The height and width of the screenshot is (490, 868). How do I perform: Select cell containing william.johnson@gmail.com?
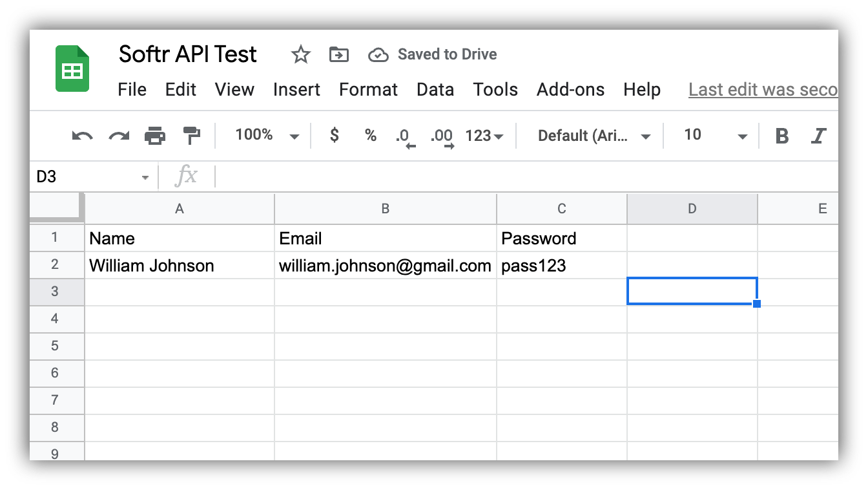point(385,265)
